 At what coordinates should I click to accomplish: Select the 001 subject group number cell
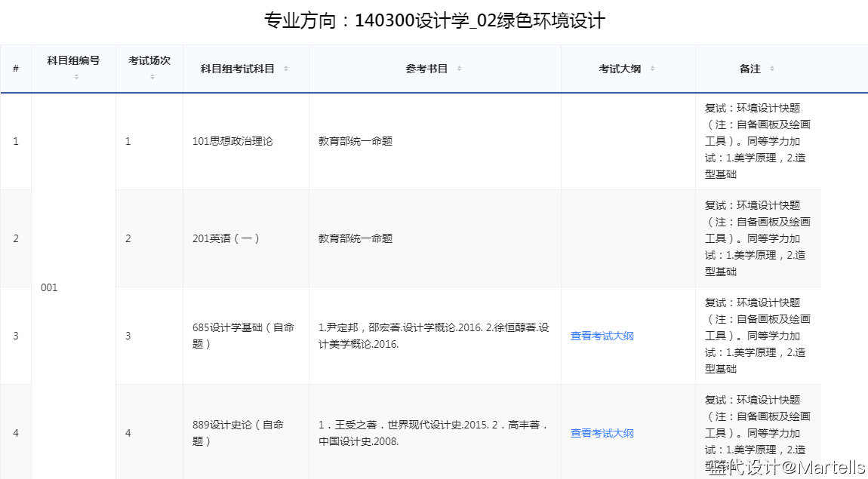click(49, 287)
